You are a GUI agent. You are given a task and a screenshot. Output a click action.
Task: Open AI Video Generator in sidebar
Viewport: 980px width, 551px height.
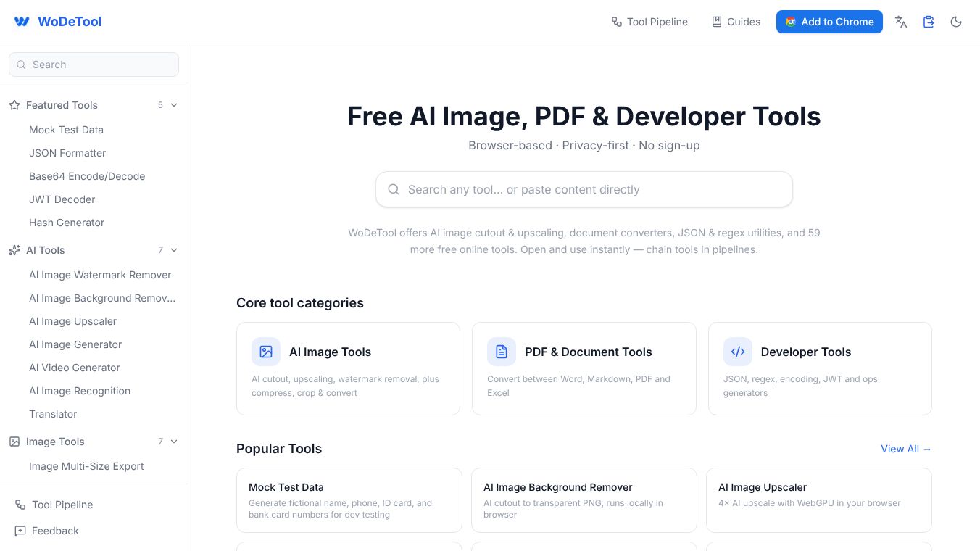(x=75, y=368)
